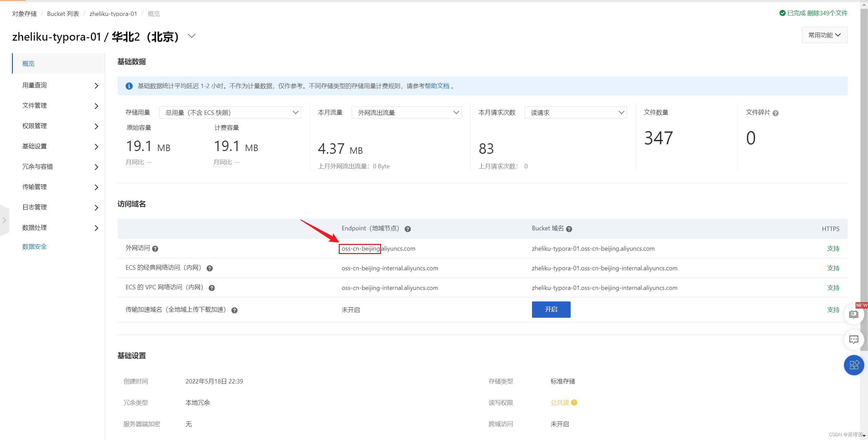Click creation time 2022年5月18日 22:39
The width and height of the screenshot is (868, 440).
(214, 381)
